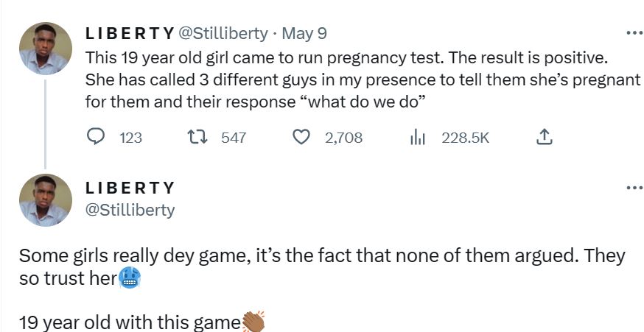Screen dimensions: 644x332
Task: Click the LIBERTY name on the second tweet
Action: pos(130,188)
